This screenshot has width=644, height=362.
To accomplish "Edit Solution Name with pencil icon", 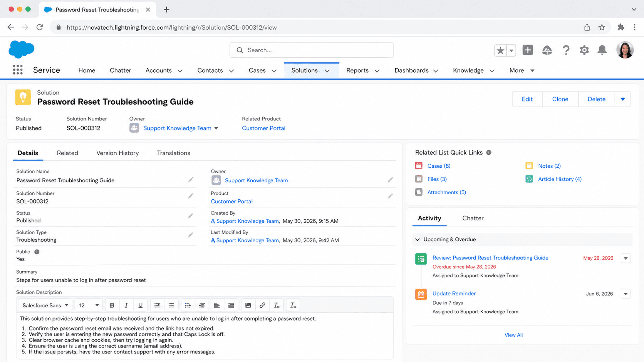I will click(x=191, y=180).
